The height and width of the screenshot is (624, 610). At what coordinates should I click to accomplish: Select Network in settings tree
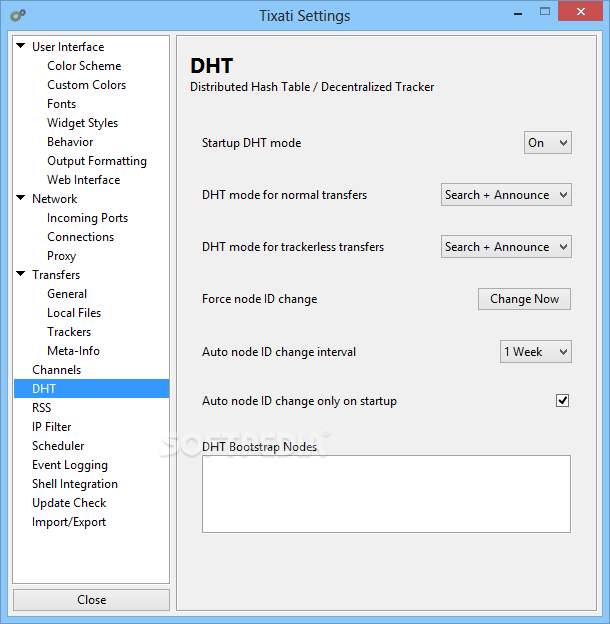[x=55, y=199]
